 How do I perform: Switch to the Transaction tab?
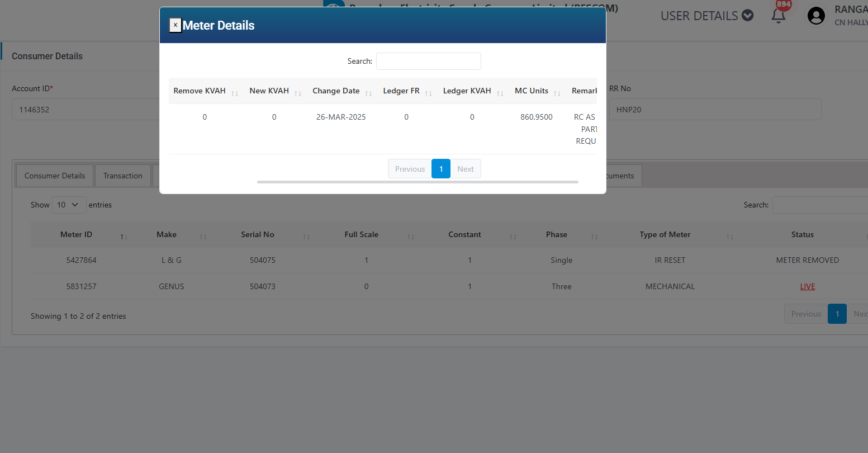tap(123, 176)
